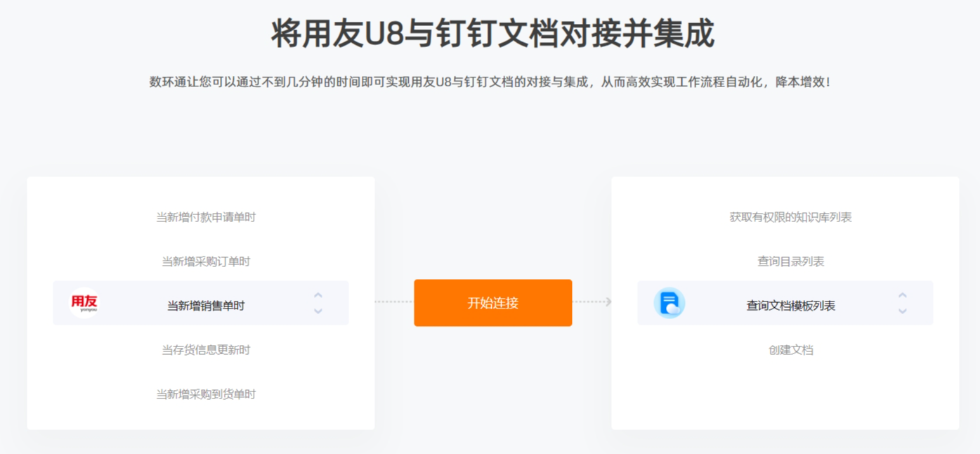This screenshot has width=980, height=454.
Task: Click up chevron in the 钉钉文档 action selector
Action: coord(903,295)
